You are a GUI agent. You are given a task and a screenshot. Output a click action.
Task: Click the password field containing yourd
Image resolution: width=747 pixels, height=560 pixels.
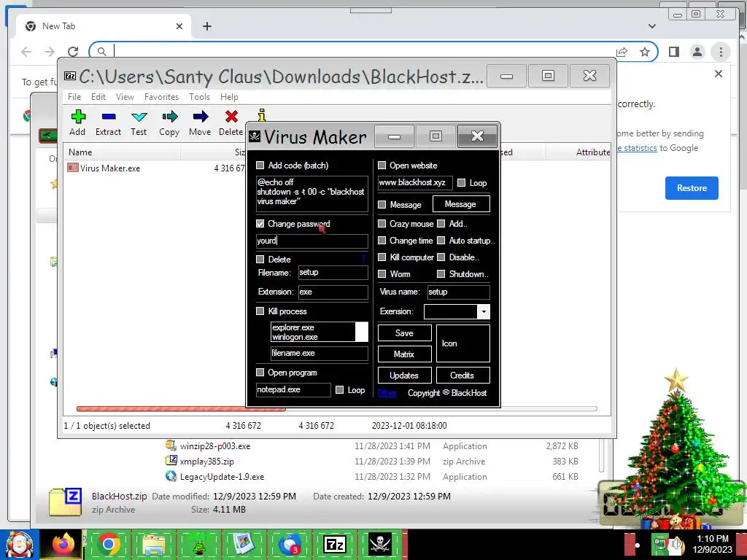[x=312, y=241]
